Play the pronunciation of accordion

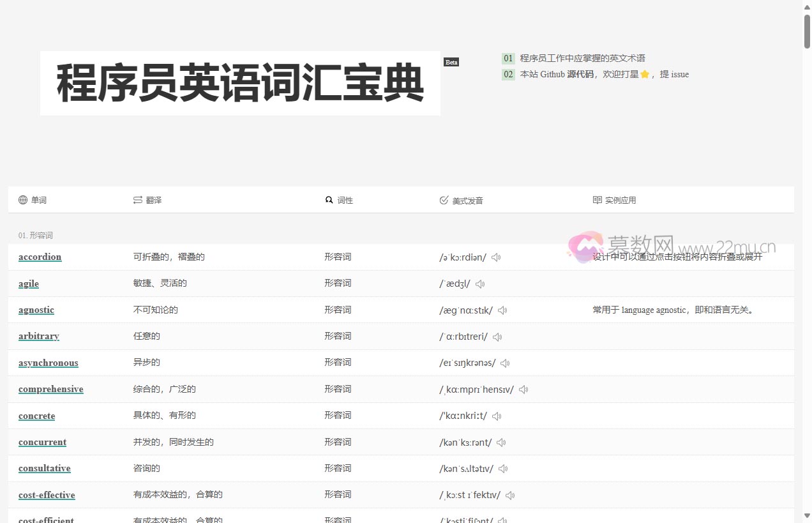[x=497, y=257]
